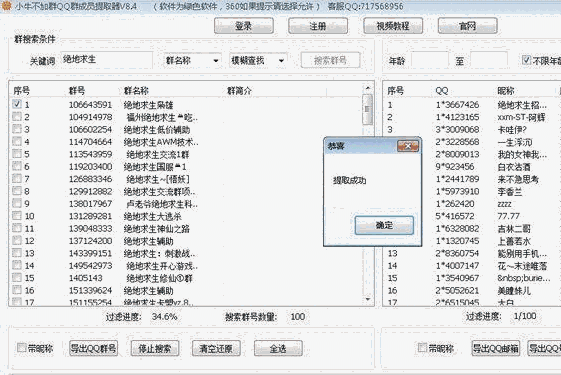Check the box for group row 2
Viewport: 561px width, 375px height.
[x=16, y=117]
